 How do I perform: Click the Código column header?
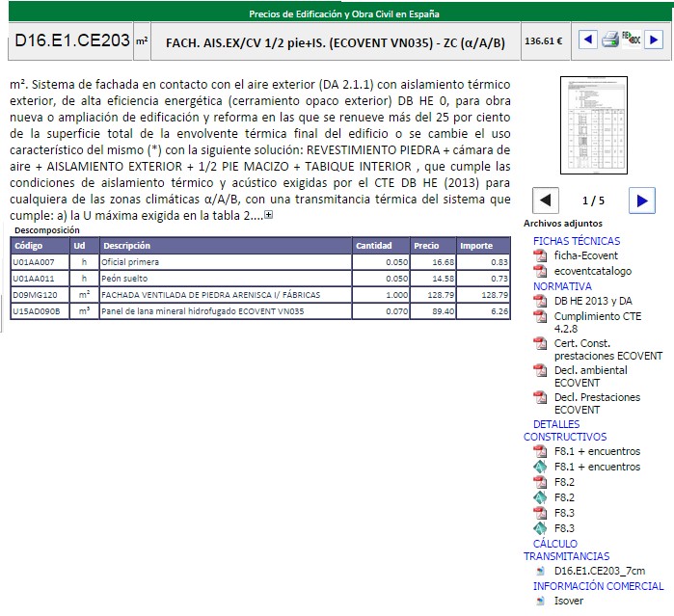click(x=40, y=246)
